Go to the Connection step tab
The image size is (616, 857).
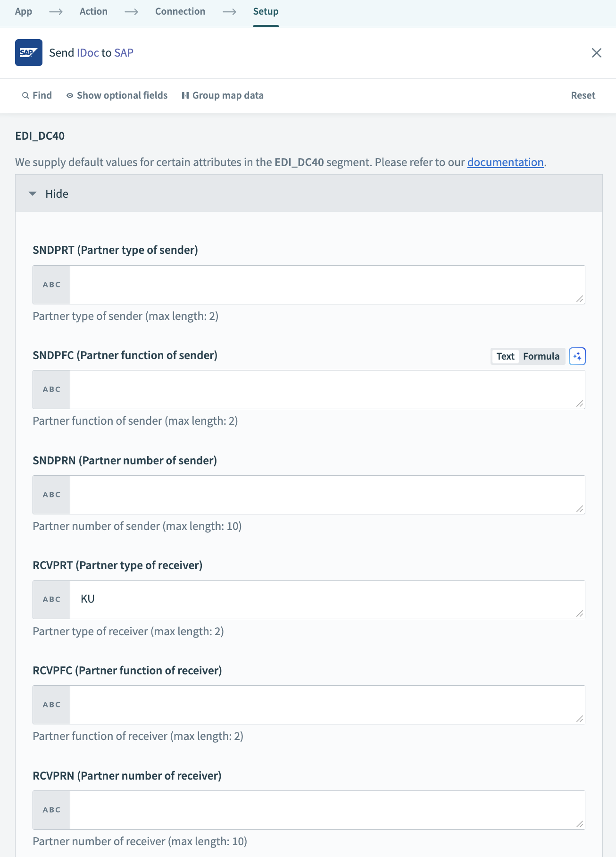click(x=180, y=11)
